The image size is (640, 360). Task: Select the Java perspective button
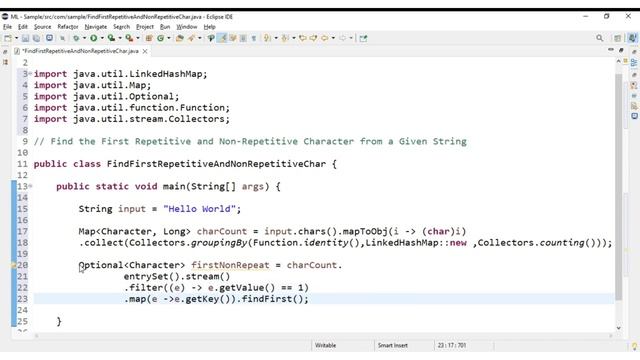[632, 38]
